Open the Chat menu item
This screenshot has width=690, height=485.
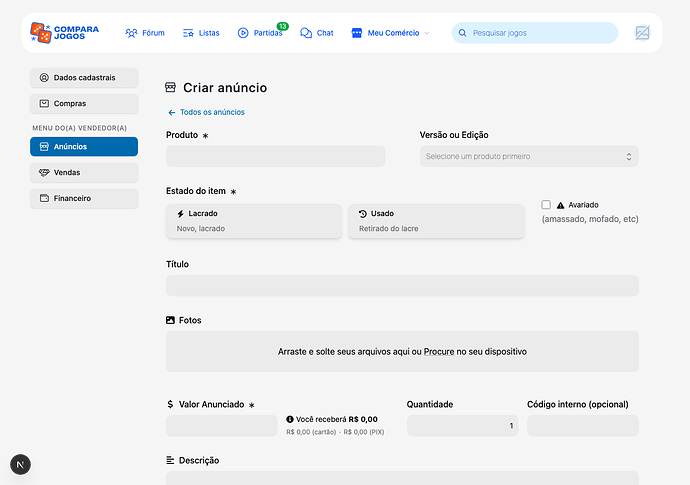[317, 33]
